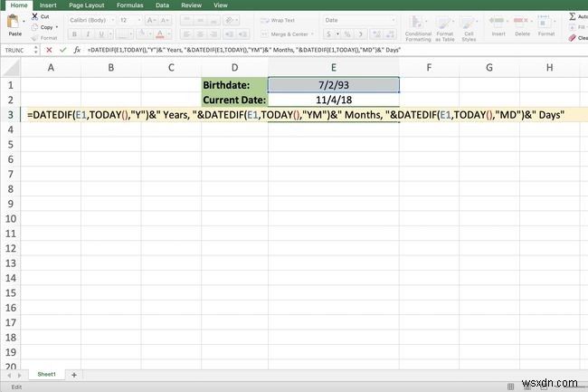Click the TRUNC name box

click(17, 50)
